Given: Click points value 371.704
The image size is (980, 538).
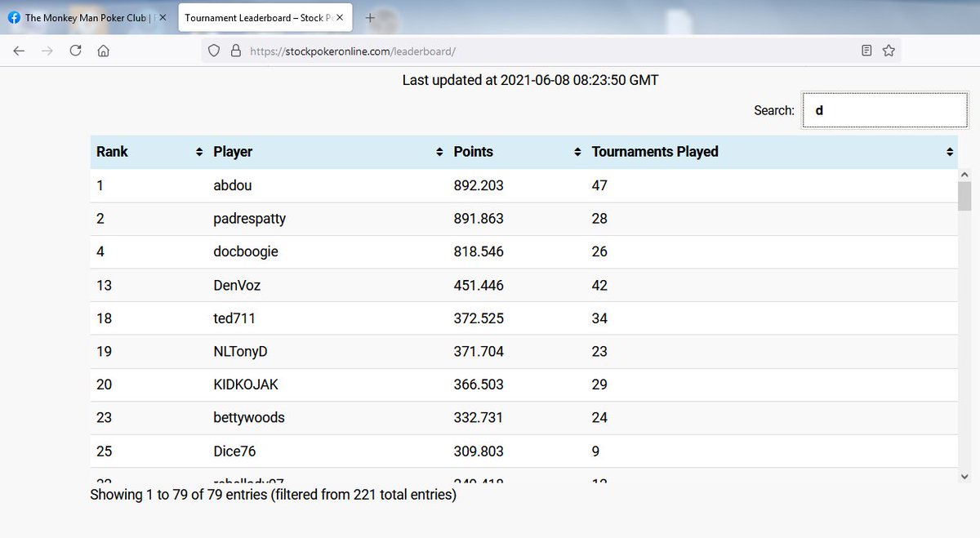Looking at the screenshot, I should click(x=479, y=351).
